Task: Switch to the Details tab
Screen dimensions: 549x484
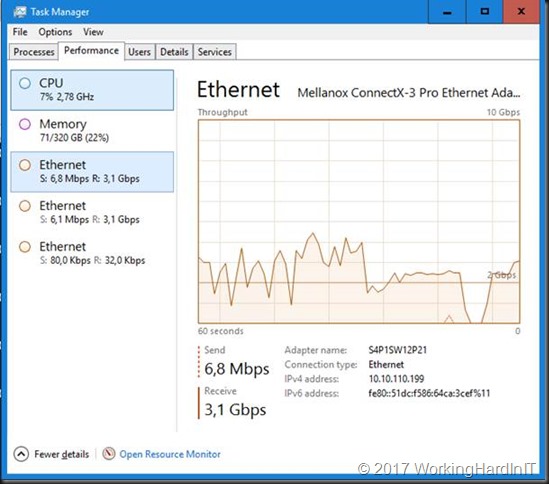Action: (x=174, y=52)
